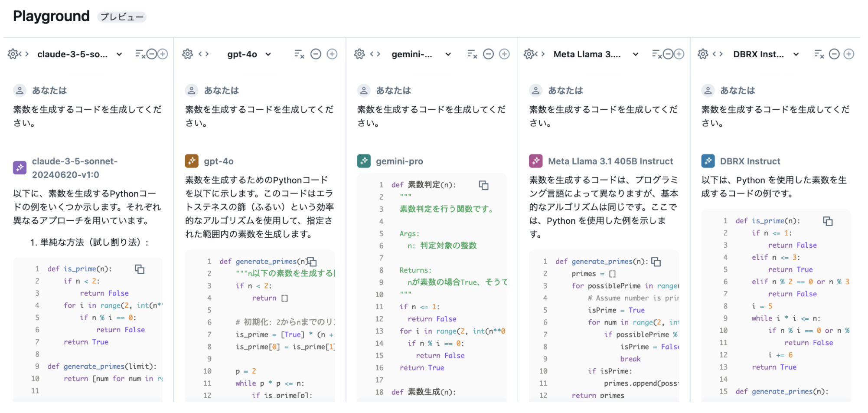Clear chat in gpt-4o panel
The image size is (868, 413).
299,54
